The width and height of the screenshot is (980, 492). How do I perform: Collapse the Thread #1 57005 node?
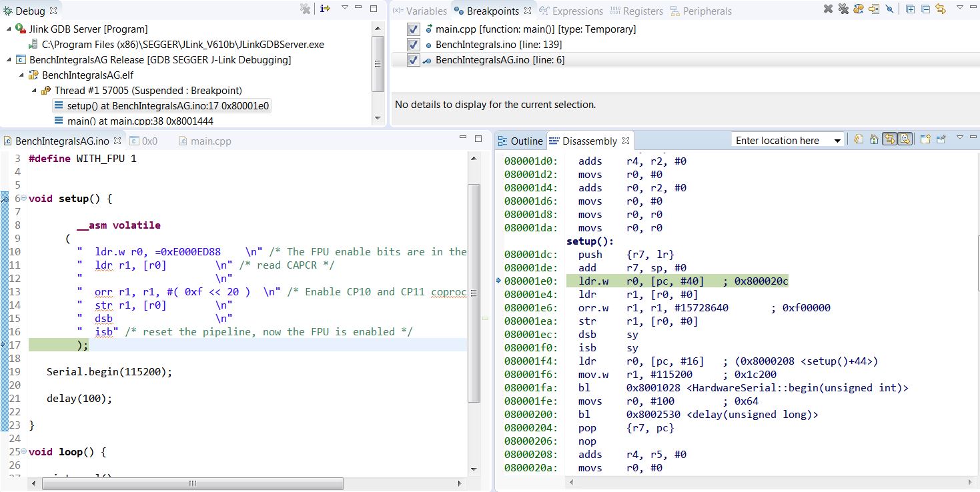pyautogui.click(x=33, y=91)
